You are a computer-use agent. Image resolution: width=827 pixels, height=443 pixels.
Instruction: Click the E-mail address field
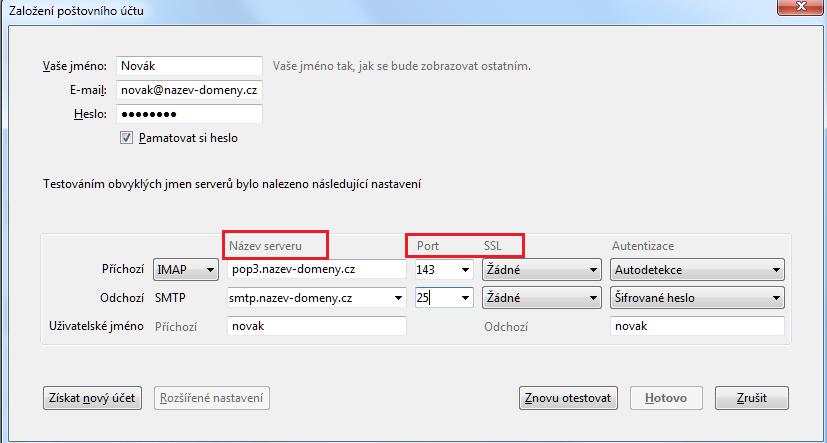tap(189, 90)
